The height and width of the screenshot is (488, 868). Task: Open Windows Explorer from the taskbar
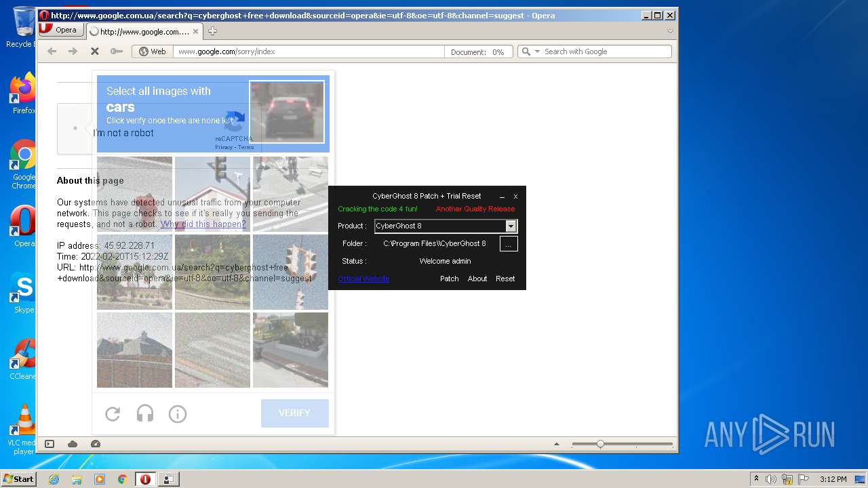(77, 479)
